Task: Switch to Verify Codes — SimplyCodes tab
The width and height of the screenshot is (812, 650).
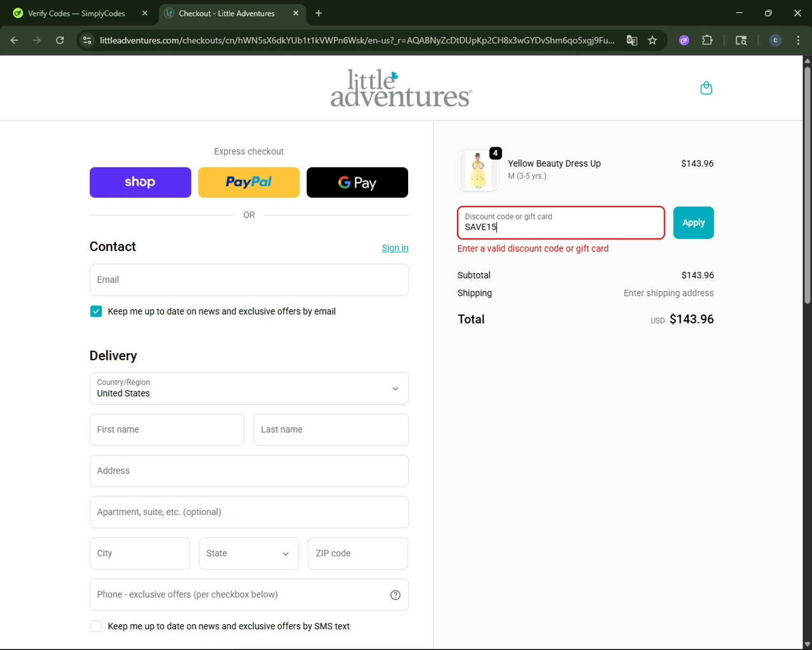Action: point(76,13)
